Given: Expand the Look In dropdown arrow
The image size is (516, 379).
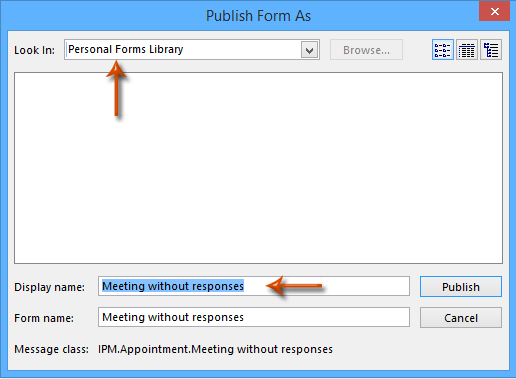Looking at the screenshot, I should click(309, 50).
